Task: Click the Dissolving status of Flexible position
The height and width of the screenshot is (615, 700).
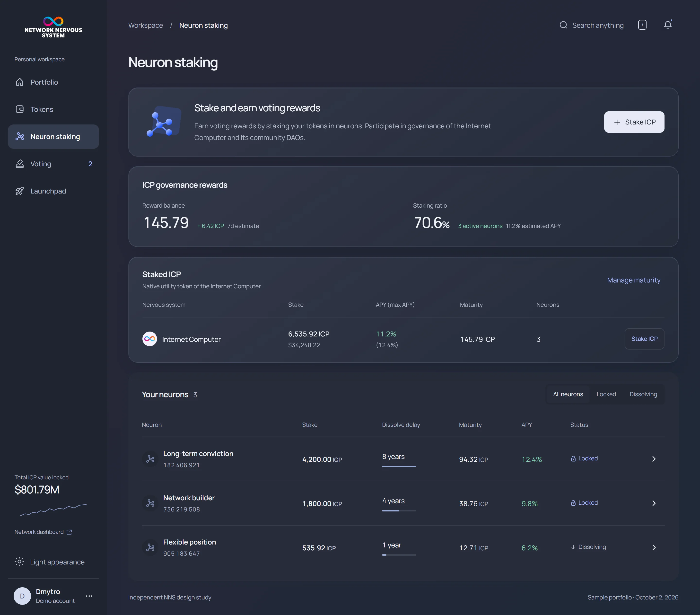Action: click(x=588, y=547)
